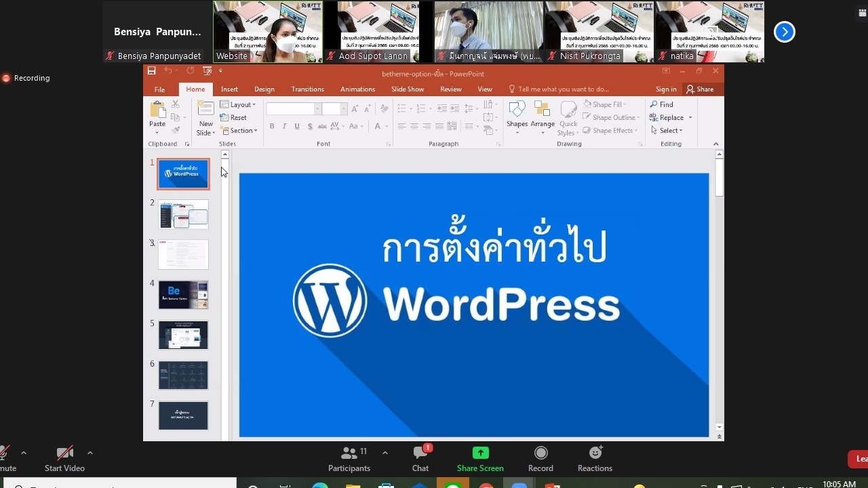Insert a New Slide
The width and height of the screenshot is (868, 488).
[205, 118]
